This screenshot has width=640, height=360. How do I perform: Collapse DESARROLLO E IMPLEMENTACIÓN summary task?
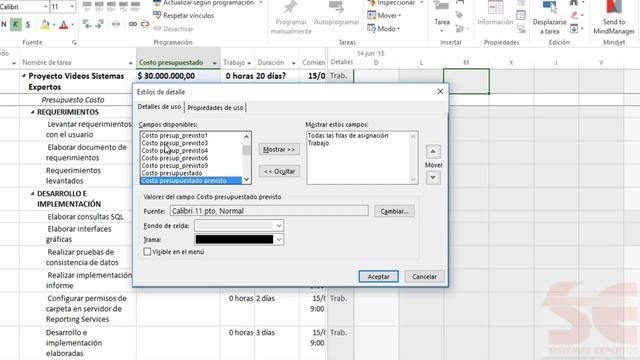tap(32, 193)
